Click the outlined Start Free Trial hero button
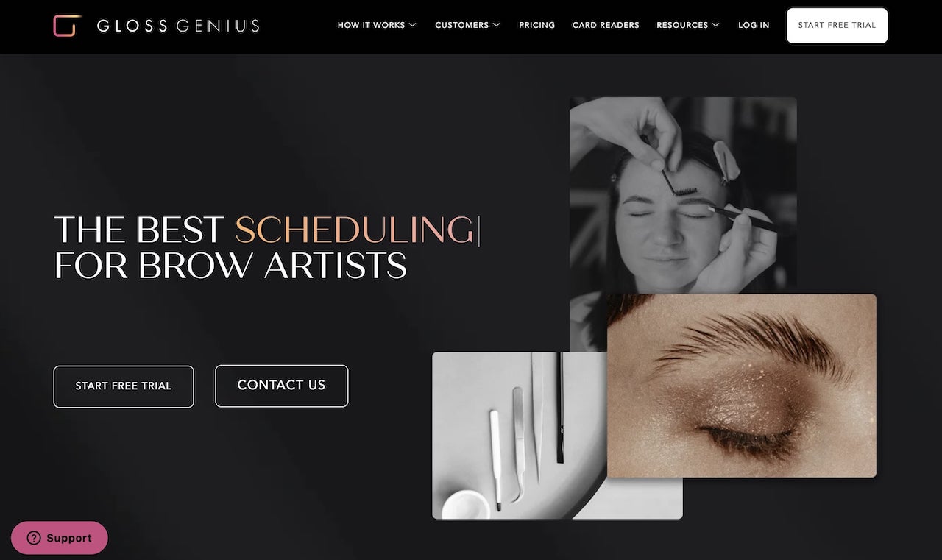 124,386
